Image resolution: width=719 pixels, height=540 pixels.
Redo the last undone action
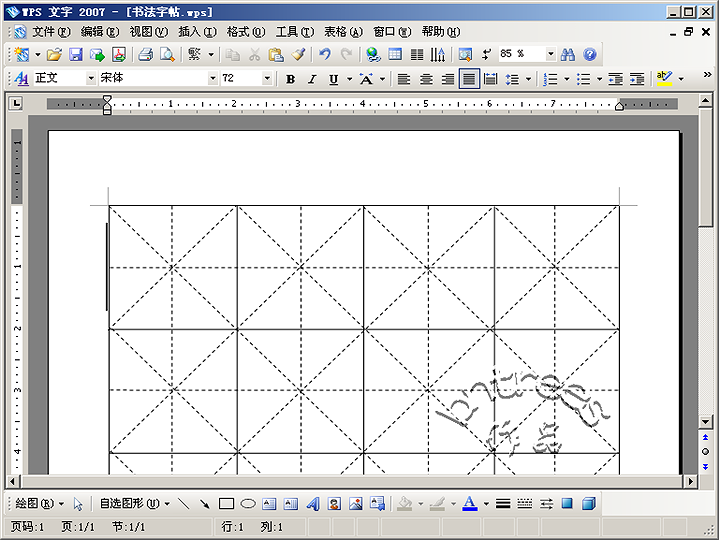tap(347, 55)
